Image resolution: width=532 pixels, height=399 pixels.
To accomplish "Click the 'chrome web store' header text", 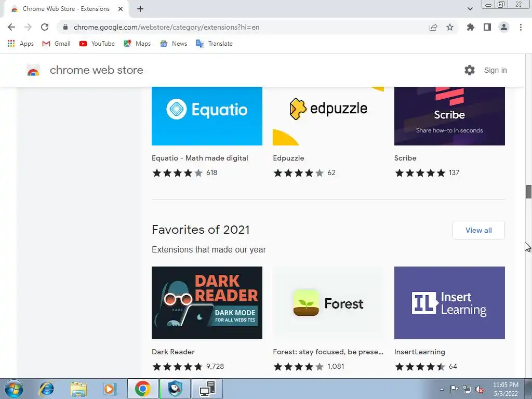I will click(96, 70).
